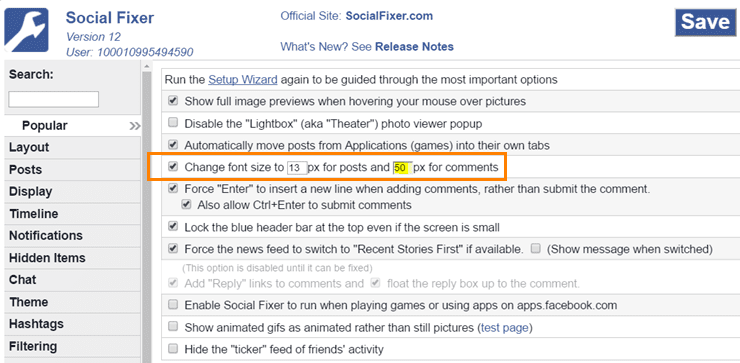Toggle Show message when switched checkbox
This screenshot has width=740, height=363.
(x=535, y=248)
